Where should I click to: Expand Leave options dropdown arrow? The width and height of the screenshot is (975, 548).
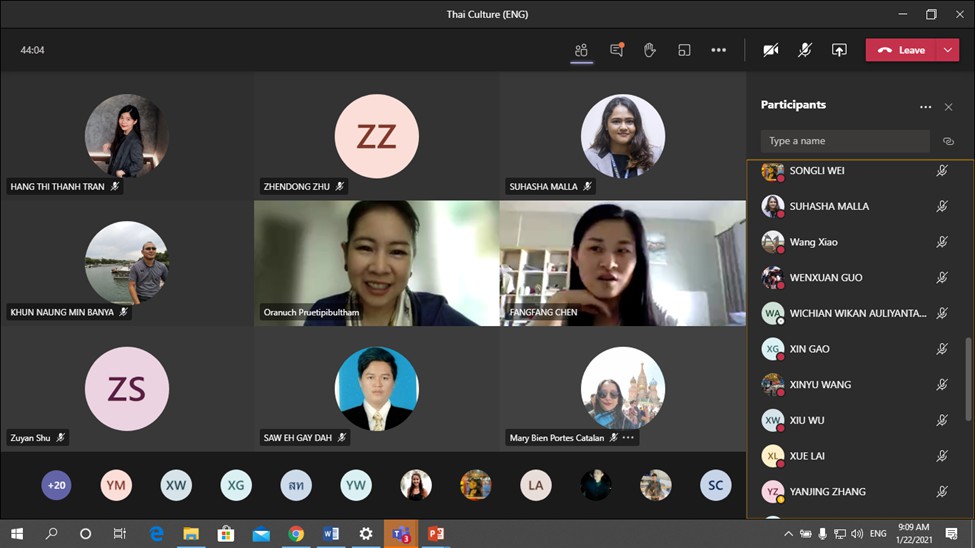click(x=948, y=50)
